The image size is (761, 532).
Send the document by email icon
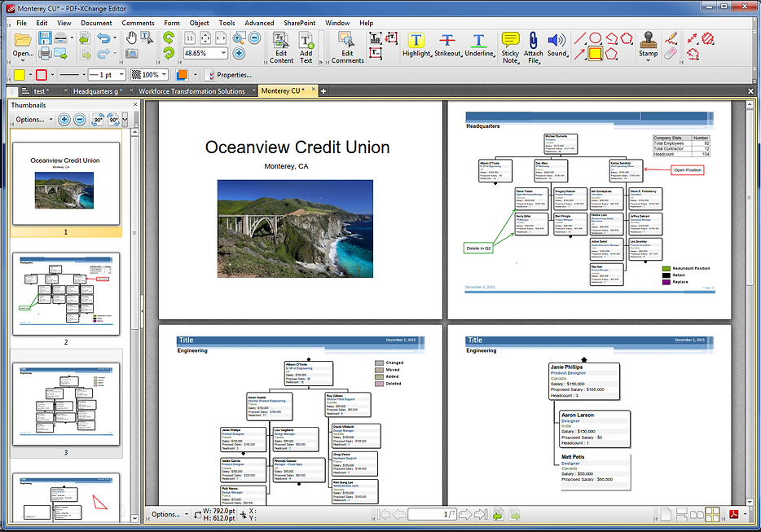(61, 54)
